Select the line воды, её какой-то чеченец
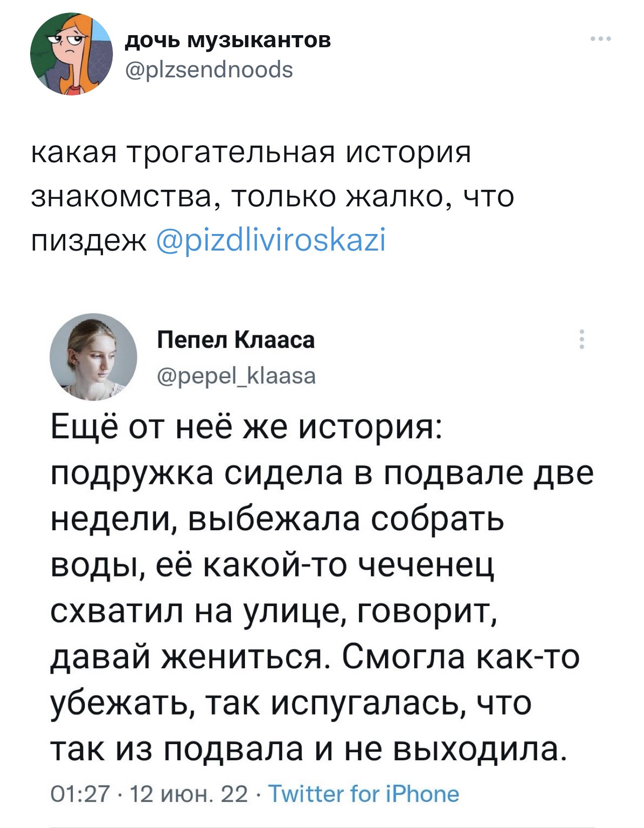644x828 pixels. [x=273, y=566]
